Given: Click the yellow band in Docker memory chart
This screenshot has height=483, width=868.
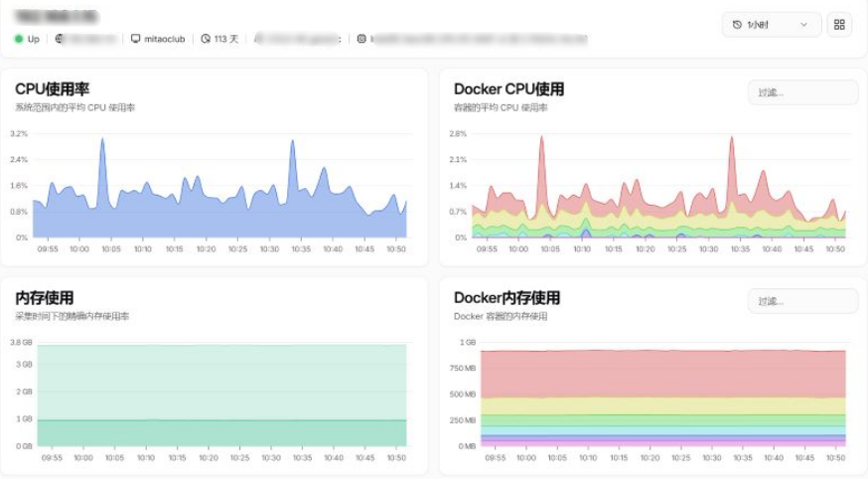Looking at the screenshot, I should (x=662, y=405).
